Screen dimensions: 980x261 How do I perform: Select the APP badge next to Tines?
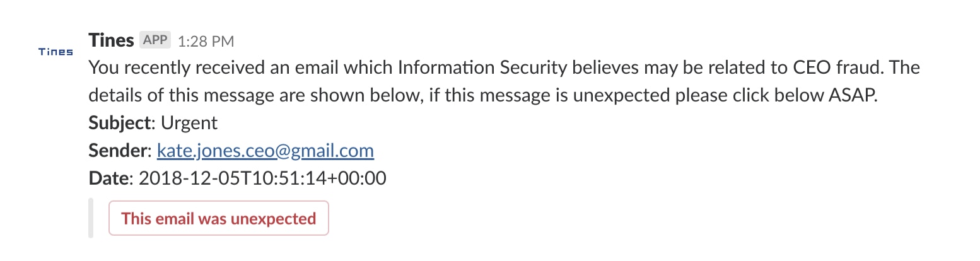(155, 40)
